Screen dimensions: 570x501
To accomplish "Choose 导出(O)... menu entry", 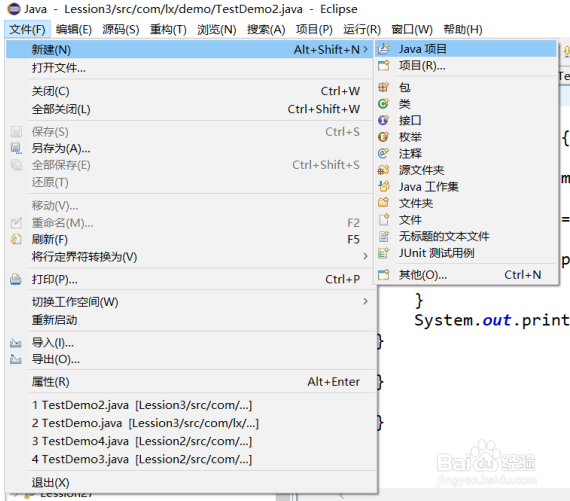I will tap(190, 359).
